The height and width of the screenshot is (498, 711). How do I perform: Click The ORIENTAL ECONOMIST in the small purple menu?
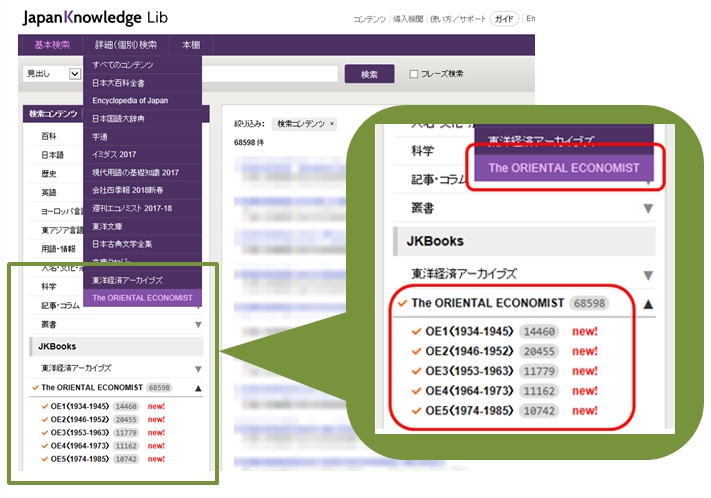click(x=142, y=298)
